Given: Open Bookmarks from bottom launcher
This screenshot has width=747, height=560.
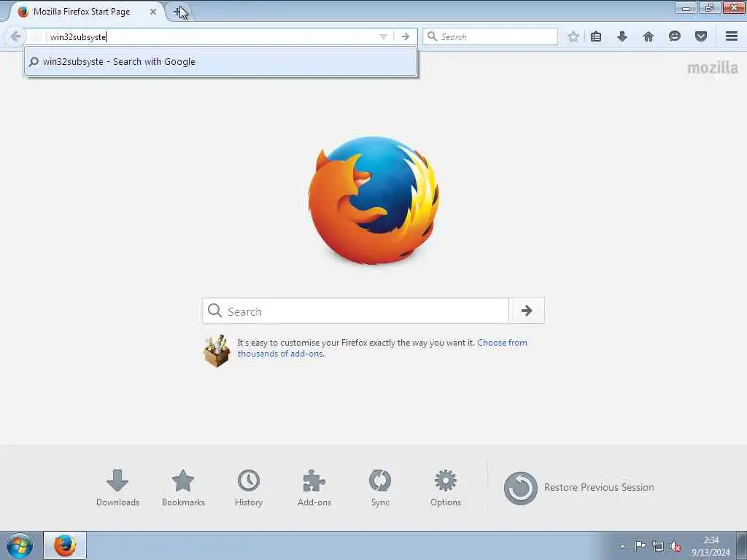Looking at the screenshot, I should pos(183,488).
